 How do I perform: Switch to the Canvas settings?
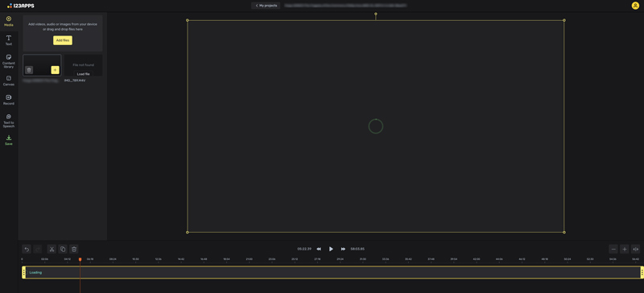(x=9, y=80)
